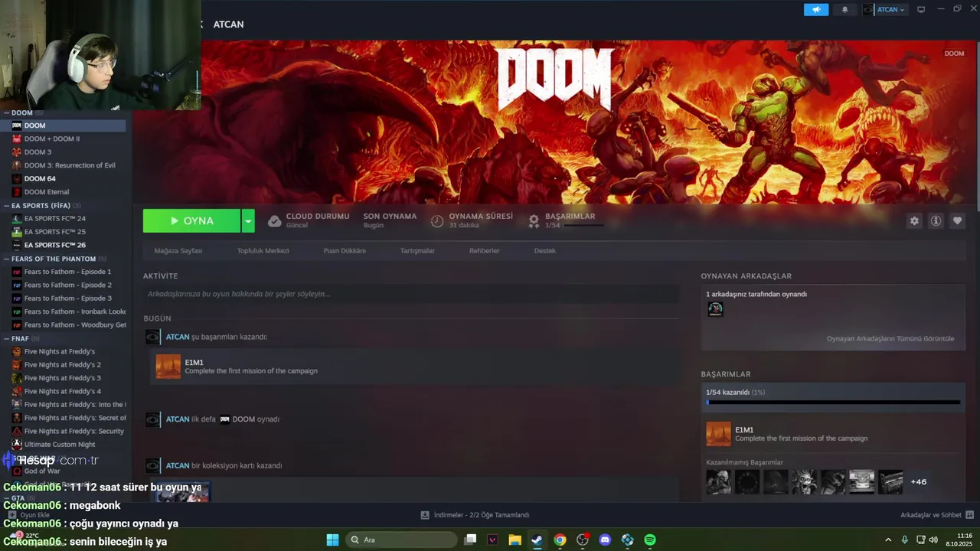The image size is (980, 551).
Task: Open the Mağaza Sayfası tab
Action: click(x=178, y=251)
